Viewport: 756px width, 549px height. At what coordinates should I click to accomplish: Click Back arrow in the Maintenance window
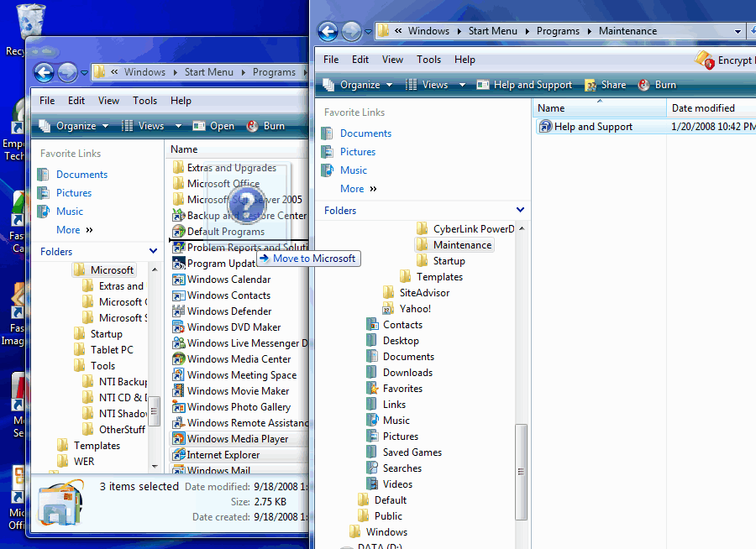tap(328, 32)
